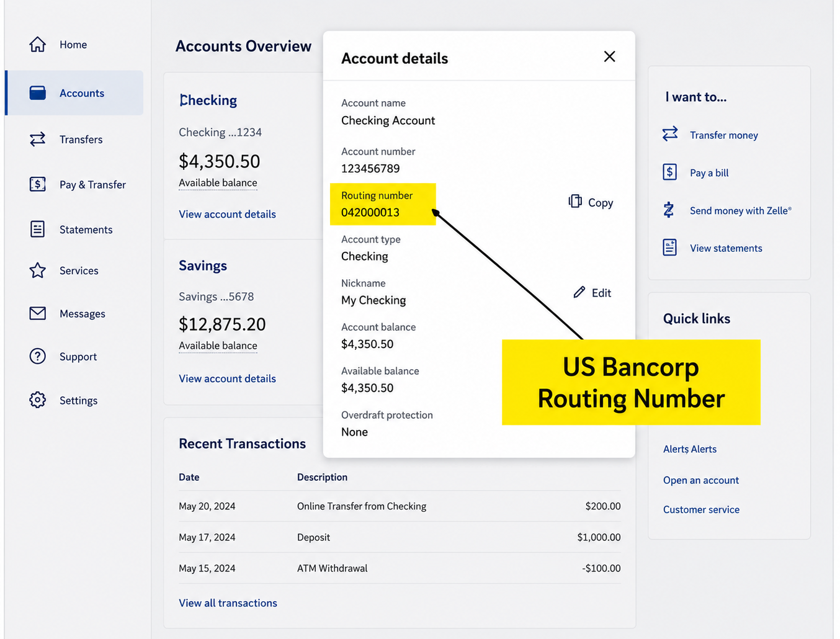Click the Pay & Transfer dollar icon

click(x=37, y=184)
